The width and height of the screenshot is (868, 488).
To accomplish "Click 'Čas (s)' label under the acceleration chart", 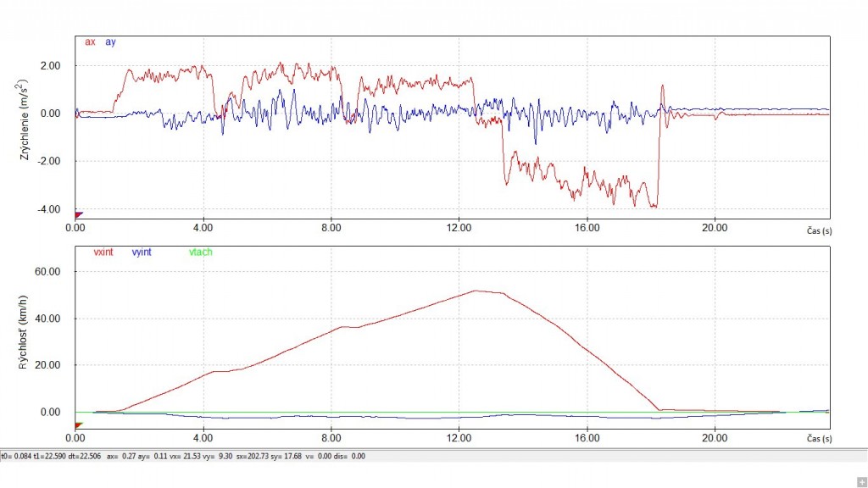I will (x=820, y=230).
